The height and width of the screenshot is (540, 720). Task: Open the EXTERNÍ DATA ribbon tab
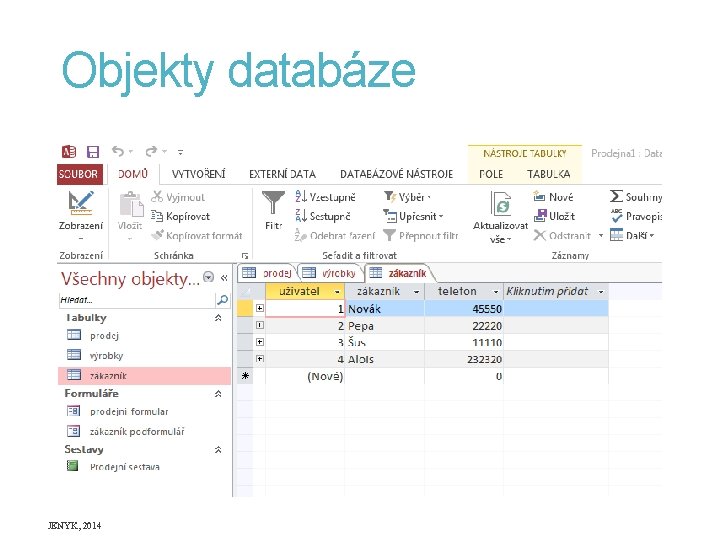(x=282, y=174)
